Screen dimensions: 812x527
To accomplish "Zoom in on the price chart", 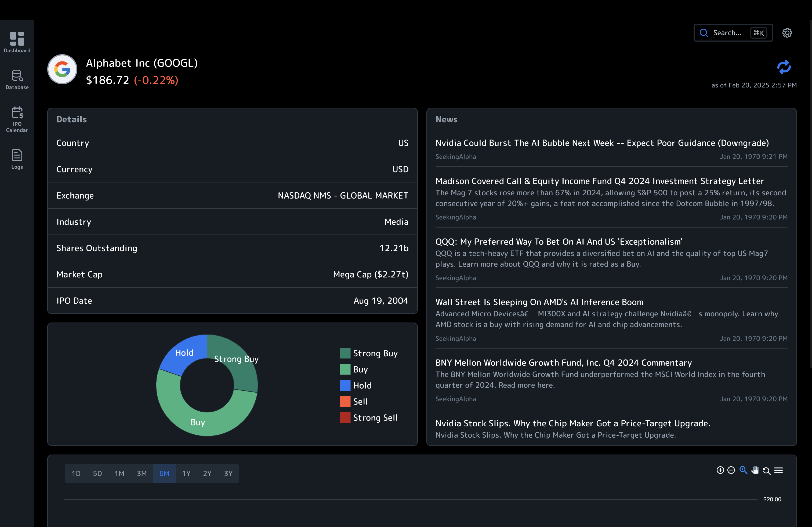I will click(x=720, y=470).
